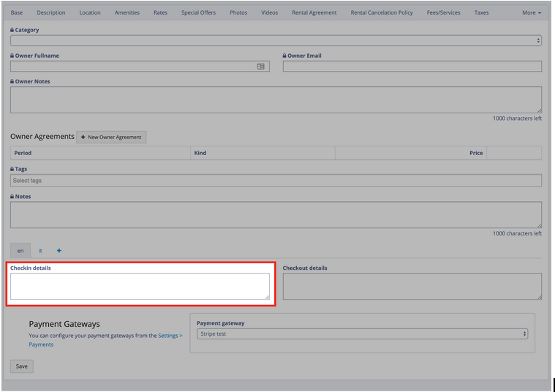
Task: Click the Save button
Action: tap(22, 366)
